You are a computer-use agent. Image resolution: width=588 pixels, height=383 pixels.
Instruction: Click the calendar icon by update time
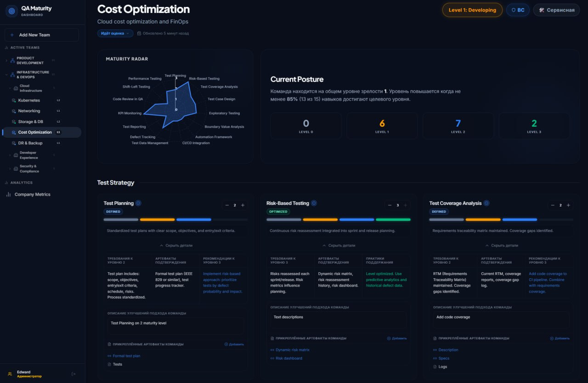click(139, 34)
